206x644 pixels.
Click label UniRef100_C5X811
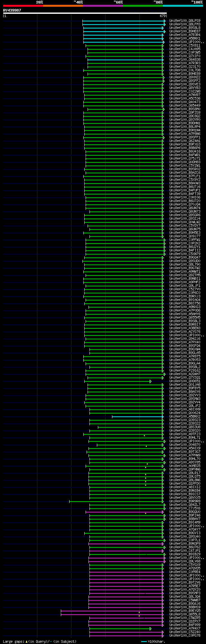pyautogui.click(x=185, y=45)
